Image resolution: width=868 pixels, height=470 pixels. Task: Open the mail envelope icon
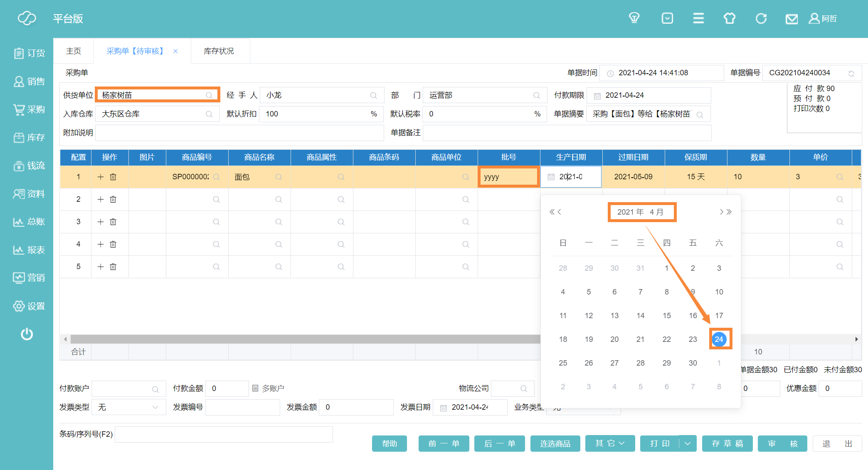pos(792,19)
